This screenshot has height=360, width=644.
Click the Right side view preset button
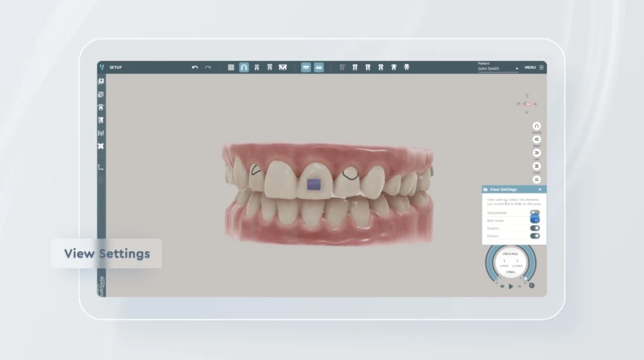pos(537,140)
